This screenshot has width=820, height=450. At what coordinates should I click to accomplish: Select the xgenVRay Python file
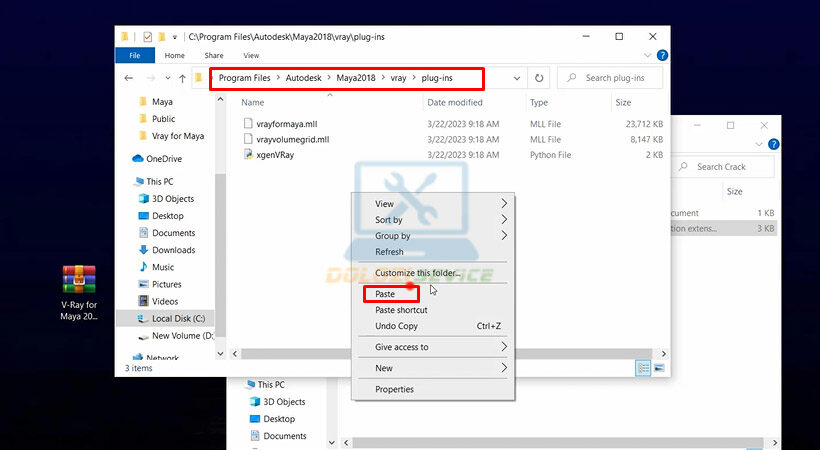tap(275, 155)
